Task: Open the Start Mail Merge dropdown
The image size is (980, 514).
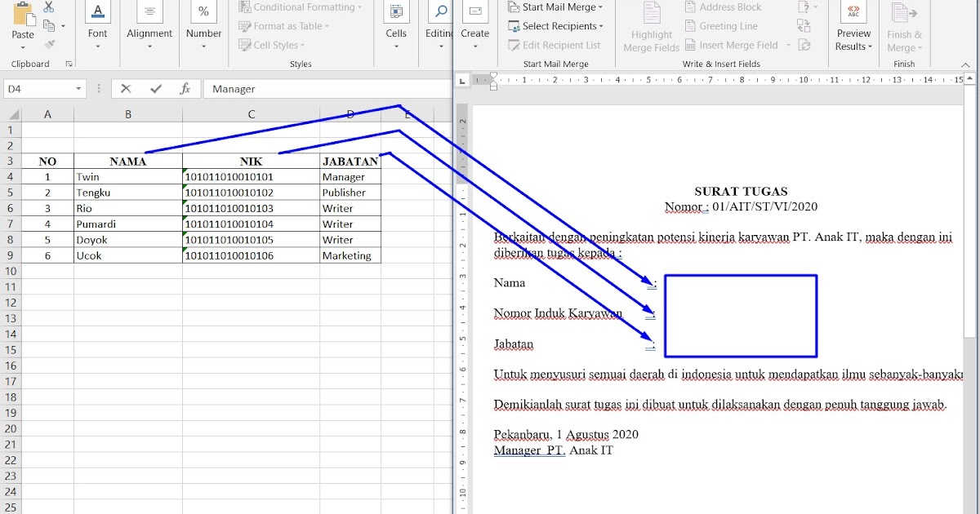Action: tap(554, 7)
